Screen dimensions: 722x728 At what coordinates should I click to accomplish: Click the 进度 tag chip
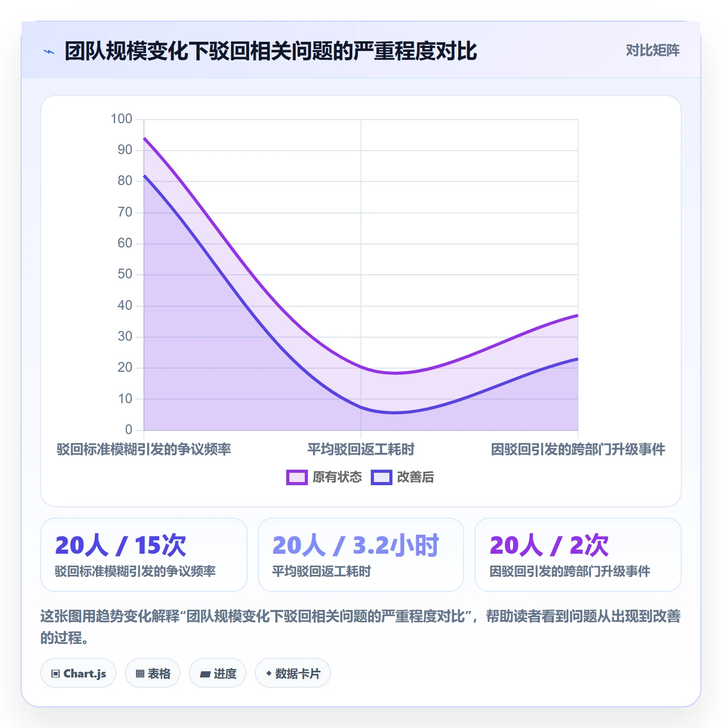click(218, 673)
